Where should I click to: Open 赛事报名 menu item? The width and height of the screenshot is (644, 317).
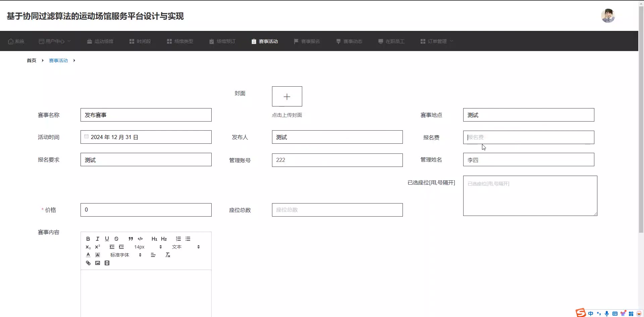(x=307, y=41)
